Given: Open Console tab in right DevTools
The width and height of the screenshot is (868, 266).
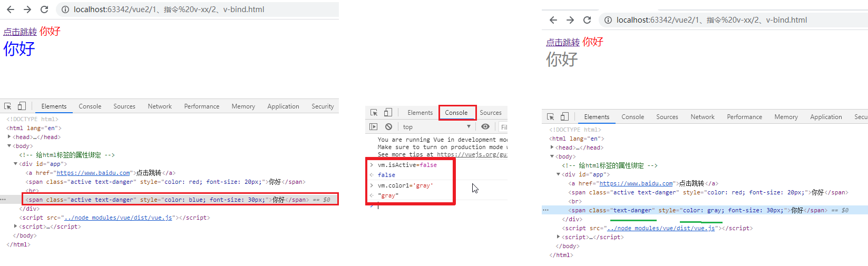Looking at the screenshot, I should coord(633,117).
